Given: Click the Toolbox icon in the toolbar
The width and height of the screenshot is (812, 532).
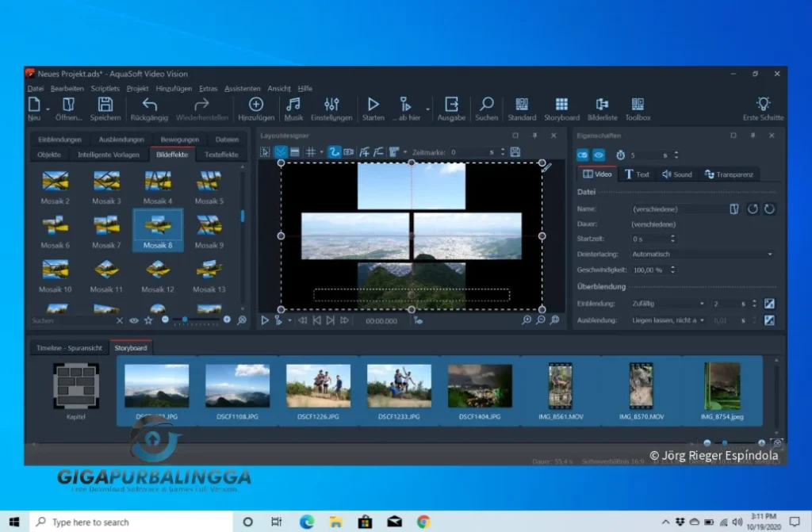Looking at the screenshot, I should [x=637, y=104].
